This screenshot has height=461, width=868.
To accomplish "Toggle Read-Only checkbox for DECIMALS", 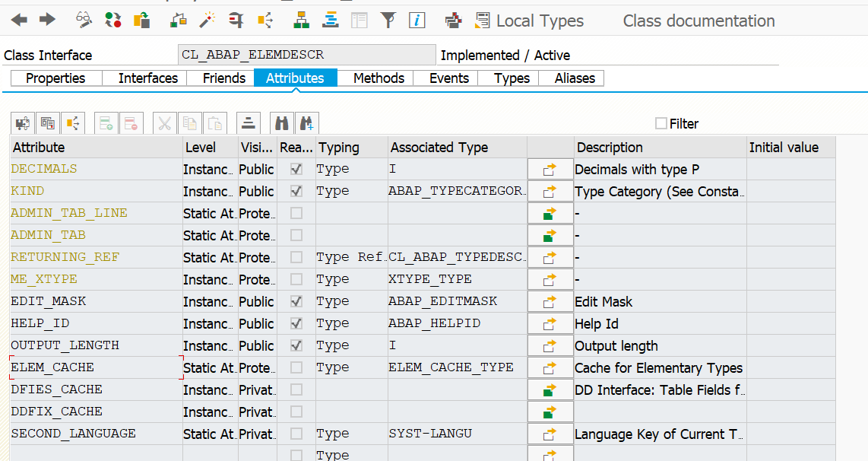I will 296,169.
